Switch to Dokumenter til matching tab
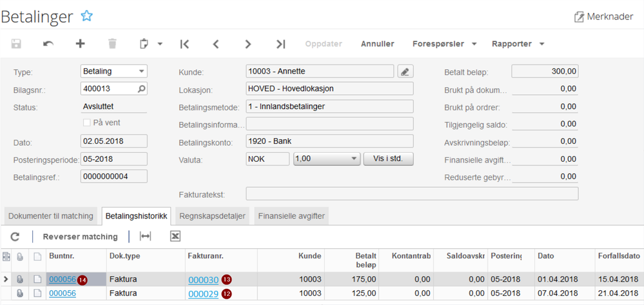The height and width of the screenshot is (305, 644). tap(51, 216)
